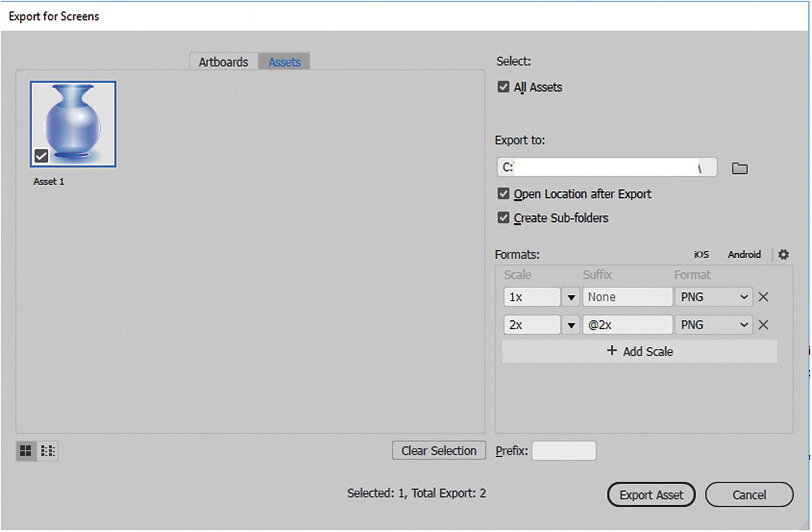Click the 1x scale value field
812x532 pixels.
coord(532,297)
